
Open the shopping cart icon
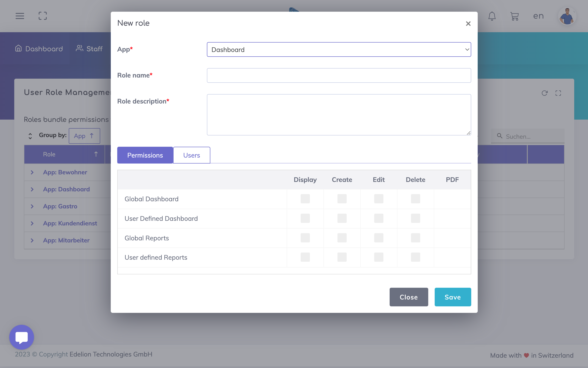514,16
